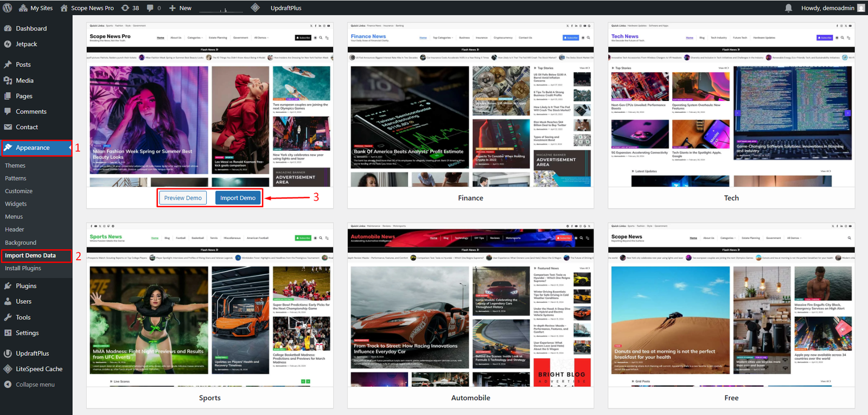Open Customize under Appearance
Image resolution: width=868 pixels, height=415 pixels.
[x=18, y=191]
